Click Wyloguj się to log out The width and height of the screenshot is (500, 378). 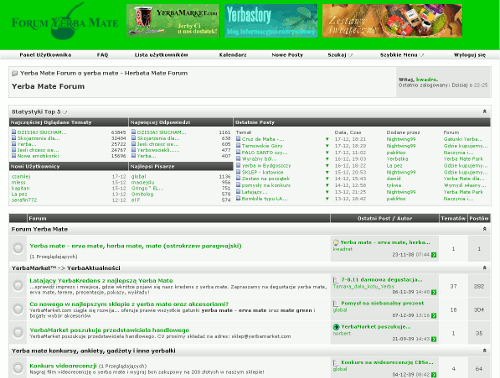click(x=470, y=55)
